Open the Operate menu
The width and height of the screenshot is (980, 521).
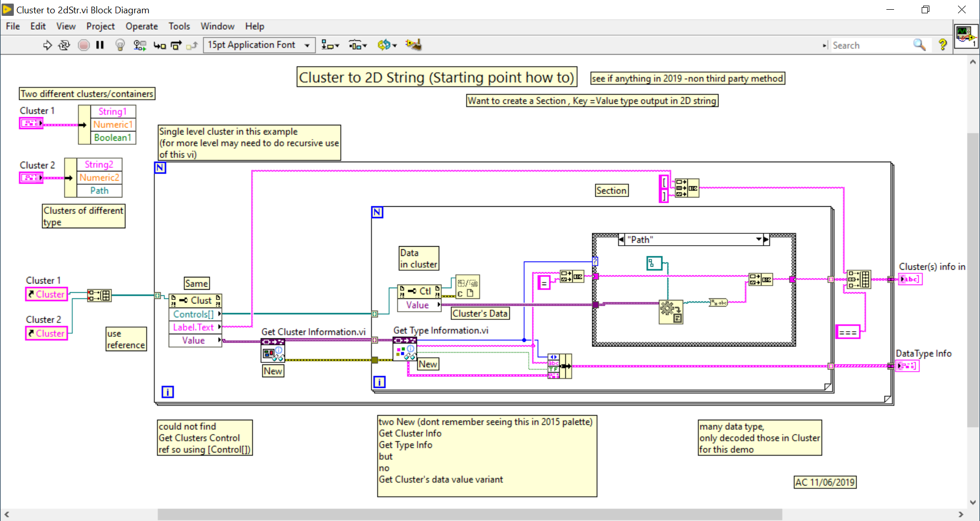pos(142,26)
